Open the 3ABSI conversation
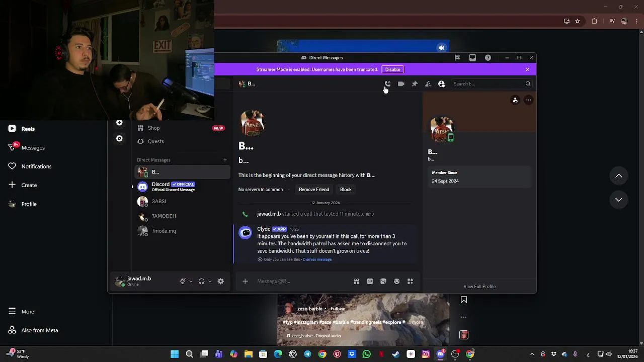This screenshot has width=644, height=362. [182, 202]
